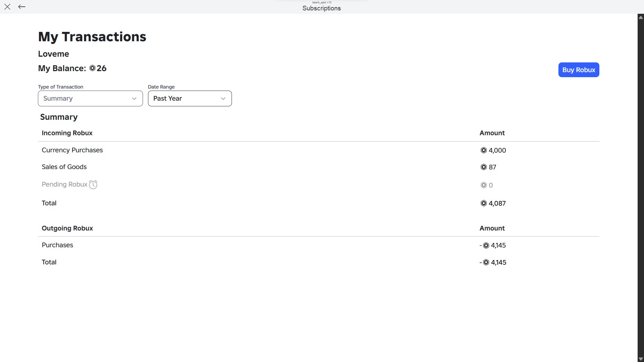Screen dimensions: 644x362
Task: Go back using the left arrow icon
Action: click(22, 7)
